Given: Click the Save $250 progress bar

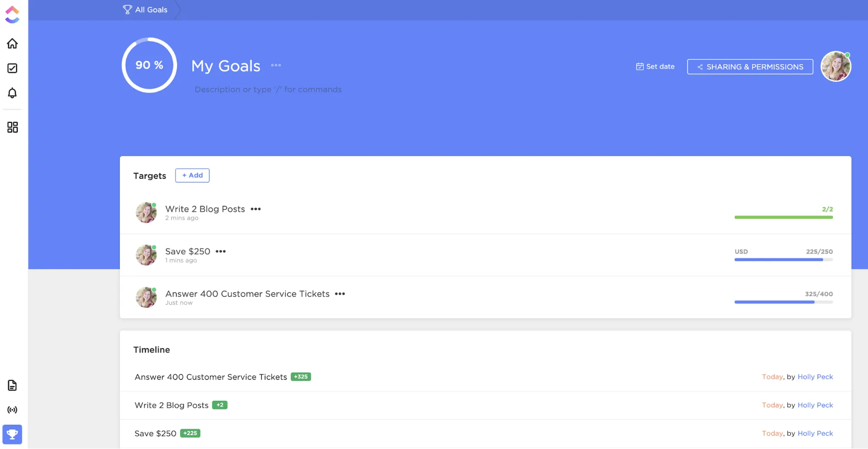Looking at the screenshot, I should 783,260.
